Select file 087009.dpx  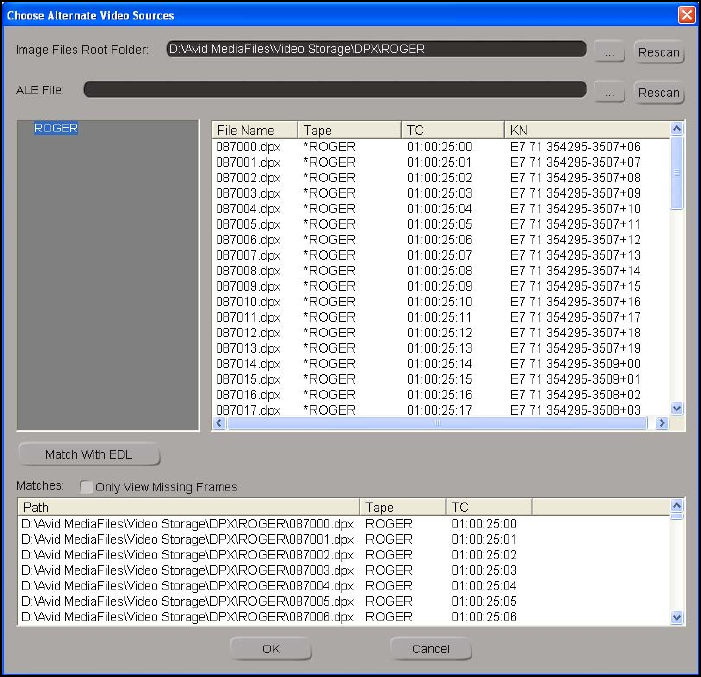pos(249,286)
